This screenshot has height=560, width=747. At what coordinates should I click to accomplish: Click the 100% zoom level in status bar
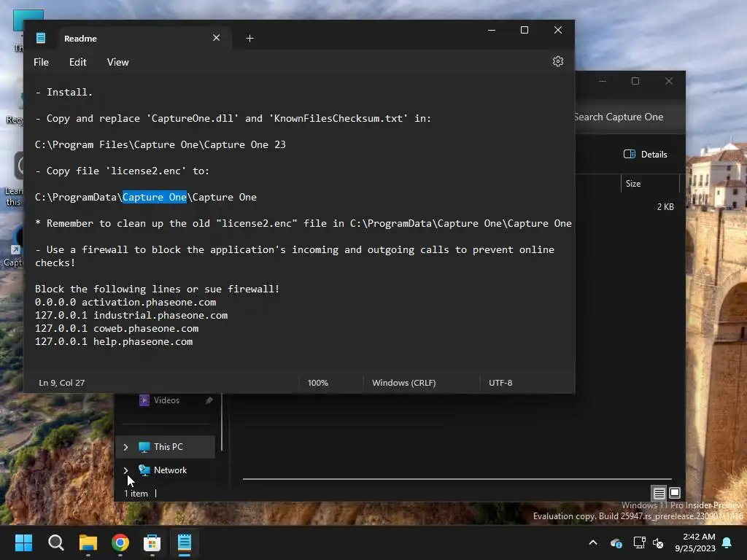[x=318, y=382]
